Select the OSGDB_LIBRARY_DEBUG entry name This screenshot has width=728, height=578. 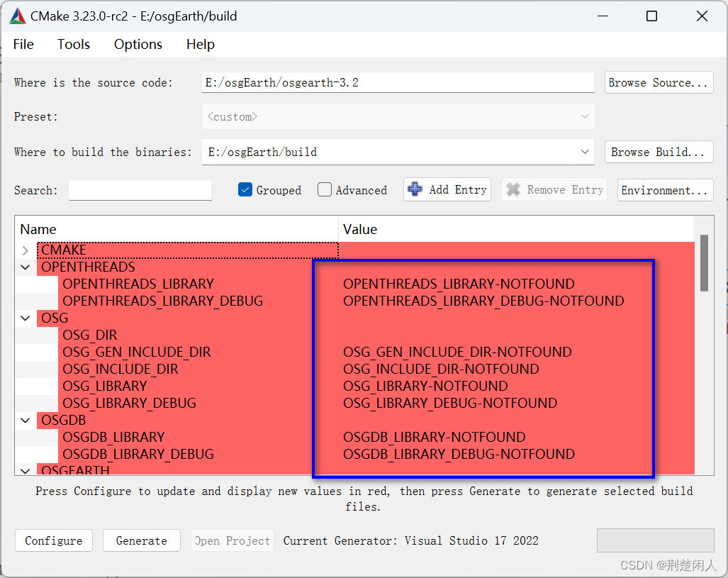point(138,454)
